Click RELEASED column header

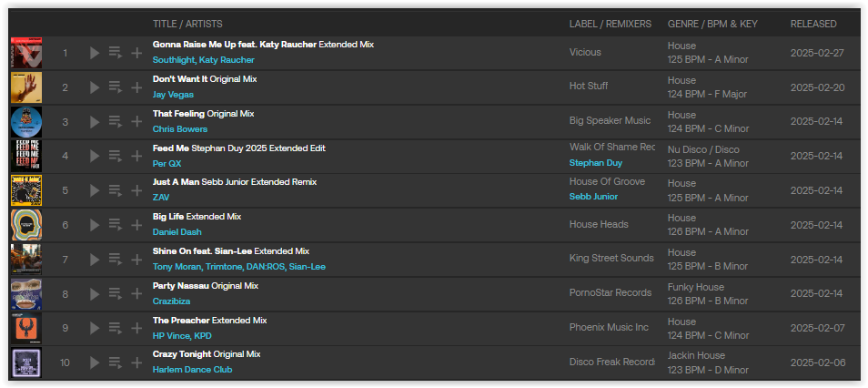pyautogui.click(x=813, y=24)
